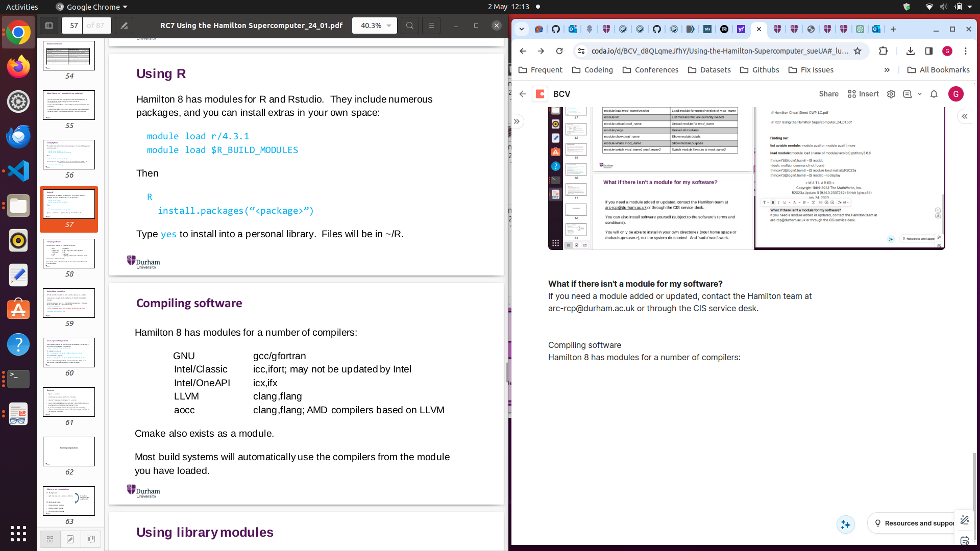The width and height of the screenshot is (980, 551).
Task: Click the Share button in Coda
Action: (x=828, y=94)
